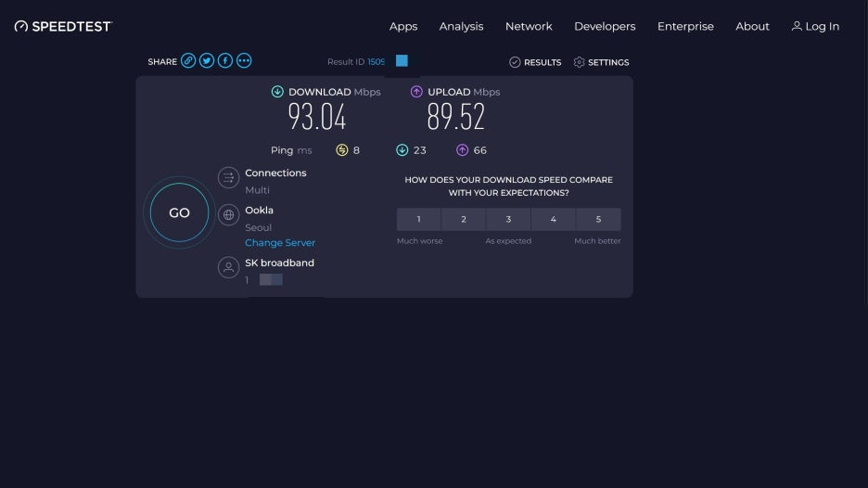This screenshot has width=868, height=488.
Task: Click the 89.52 upload value
Action: pyautogui.click(x=455, y=117)
